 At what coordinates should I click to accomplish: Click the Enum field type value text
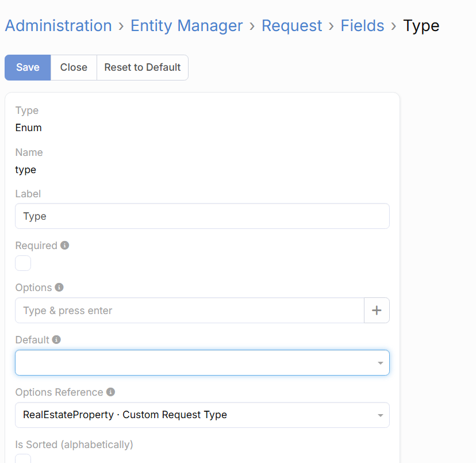(x=28, y=128)
